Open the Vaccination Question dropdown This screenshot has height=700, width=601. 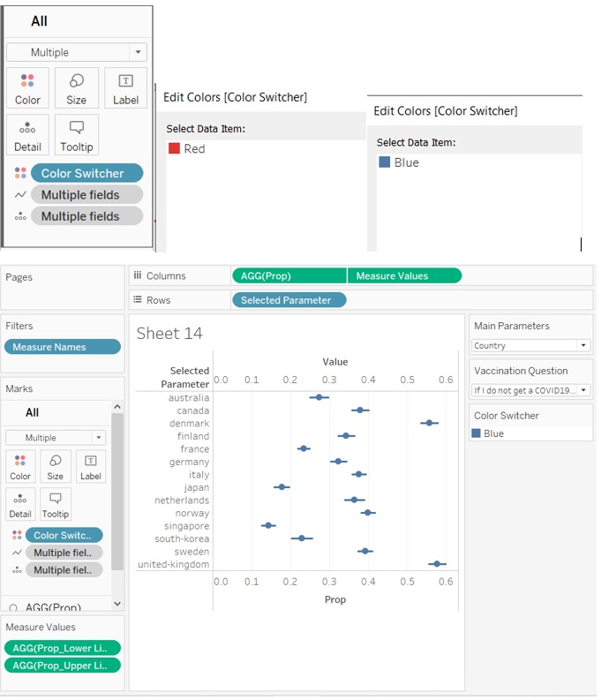click(x=530, y=390)
